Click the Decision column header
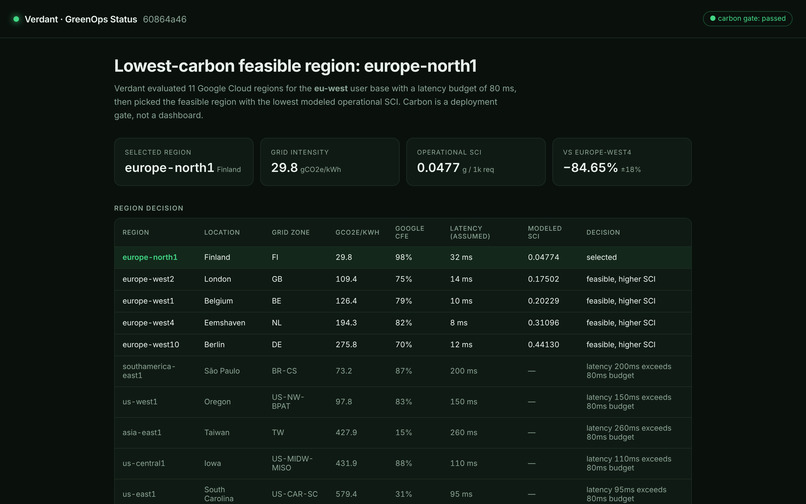The width and height of the screenshot is (806, 504). click(x=603, y=232)
